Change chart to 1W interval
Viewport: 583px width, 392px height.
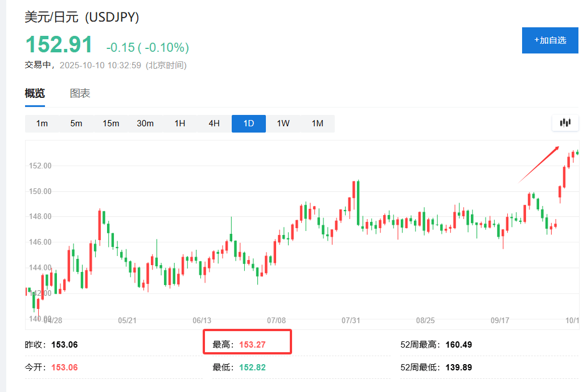283,123
